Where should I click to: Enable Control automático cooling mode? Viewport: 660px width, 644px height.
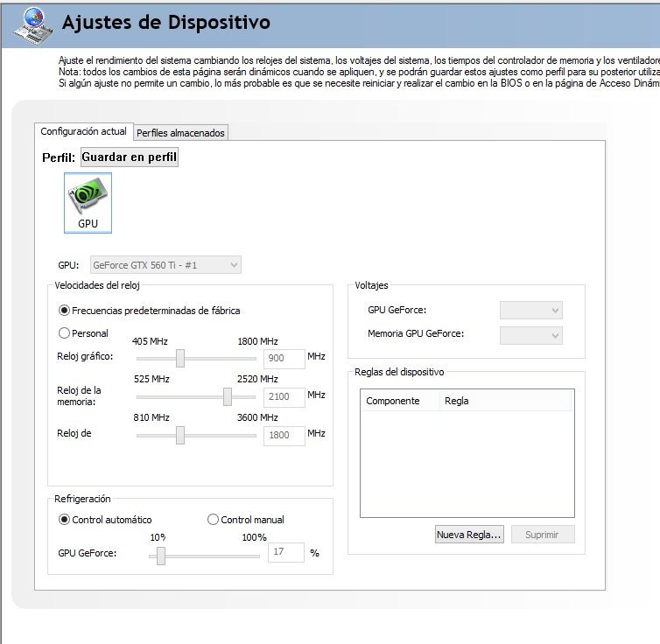click(64, 520)
